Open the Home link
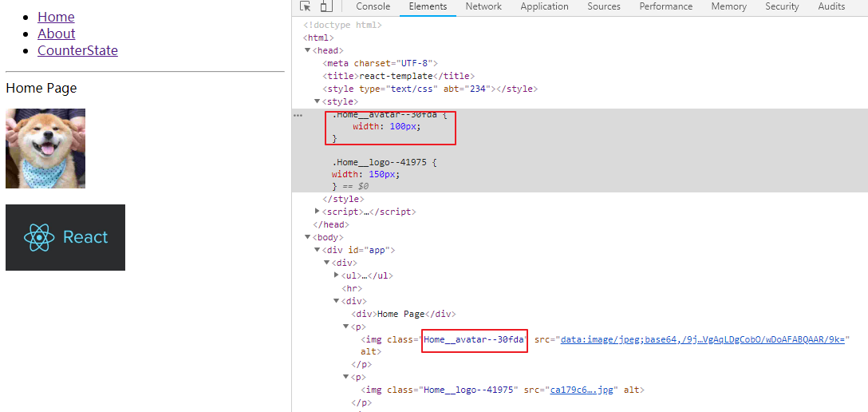The width and height of the screenshot is (868, 412). tap(56, 18)
